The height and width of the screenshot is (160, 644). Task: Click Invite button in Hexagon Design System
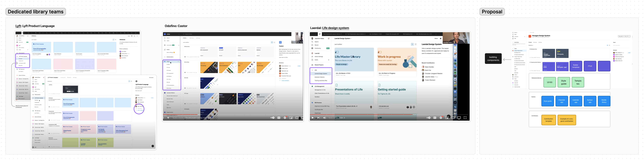626,36
